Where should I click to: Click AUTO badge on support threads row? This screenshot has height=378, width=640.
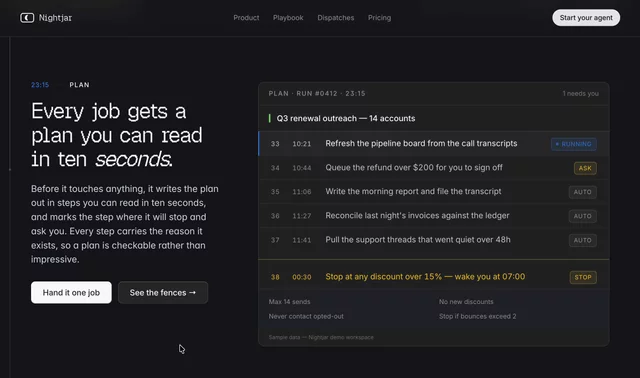tap(582, 240)
